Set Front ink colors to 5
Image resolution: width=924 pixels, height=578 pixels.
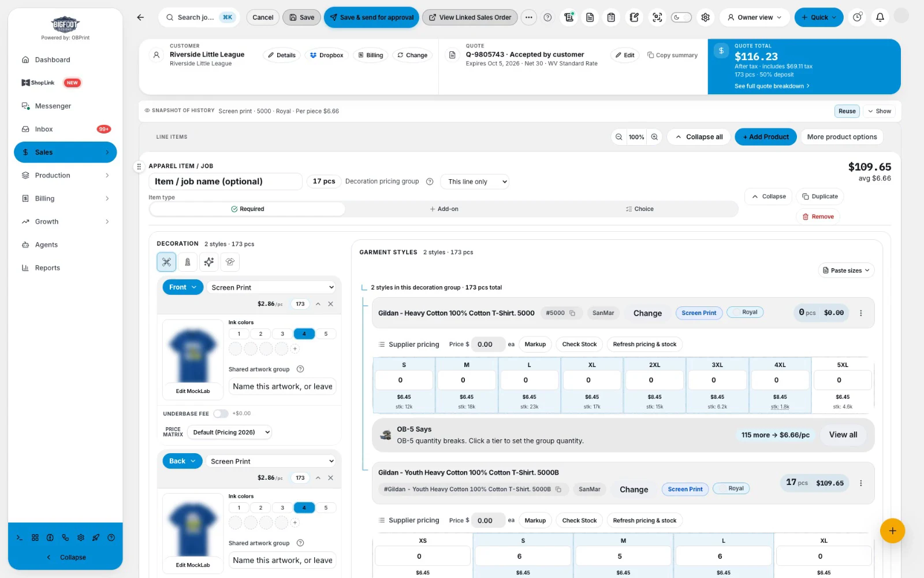click(x=326, y=334)
